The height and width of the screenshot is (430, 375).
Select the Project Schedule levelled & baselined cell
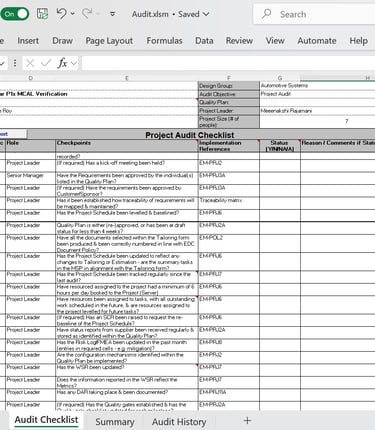click(127, 215)
